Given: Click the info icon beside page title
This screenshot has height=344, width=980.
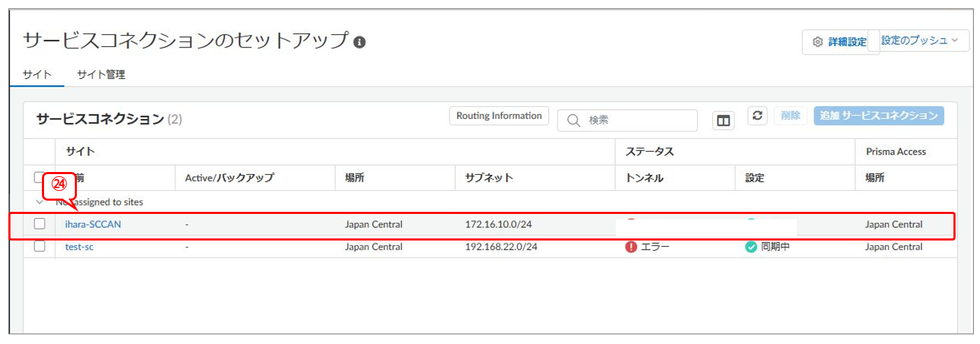Looking at the screenshot, I should [x=360, y=42].
